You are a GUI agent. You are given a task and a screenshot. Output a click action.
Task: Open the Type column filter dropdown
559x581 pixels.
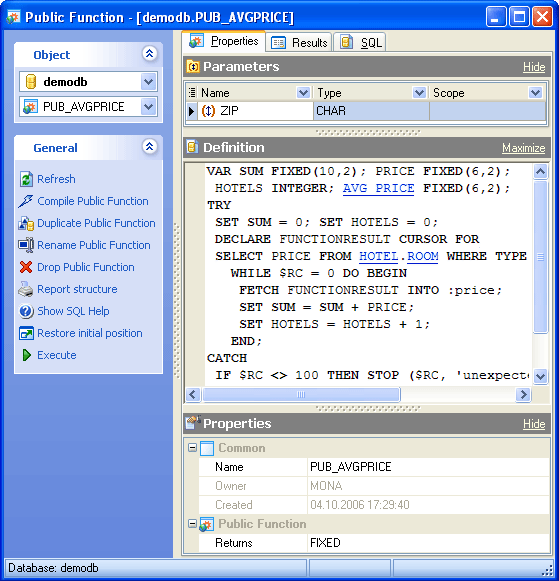click(x=419, y=93)
